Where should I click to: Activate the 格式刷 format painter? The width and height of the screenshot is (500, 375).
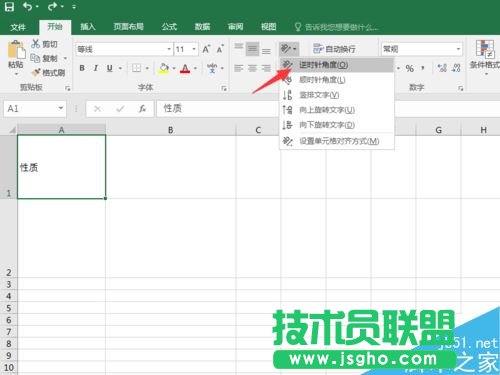pyautogui.click(x=49, y=72)
